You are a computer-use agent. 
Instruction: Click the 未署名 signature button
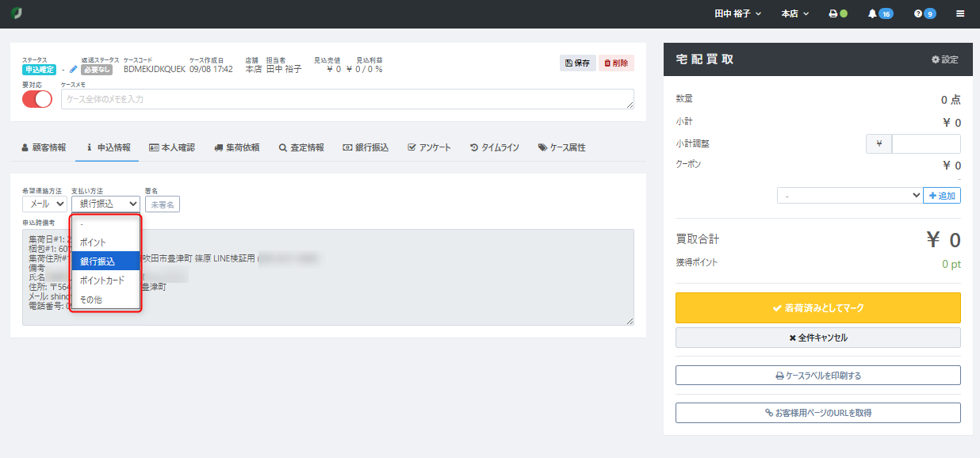click(163, 204)
